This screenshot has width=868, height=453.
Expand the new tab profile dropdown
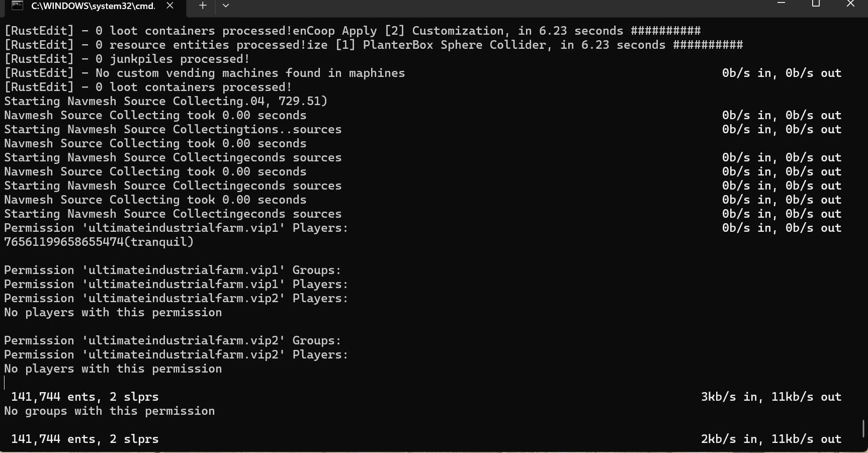(x=226, y=6)
